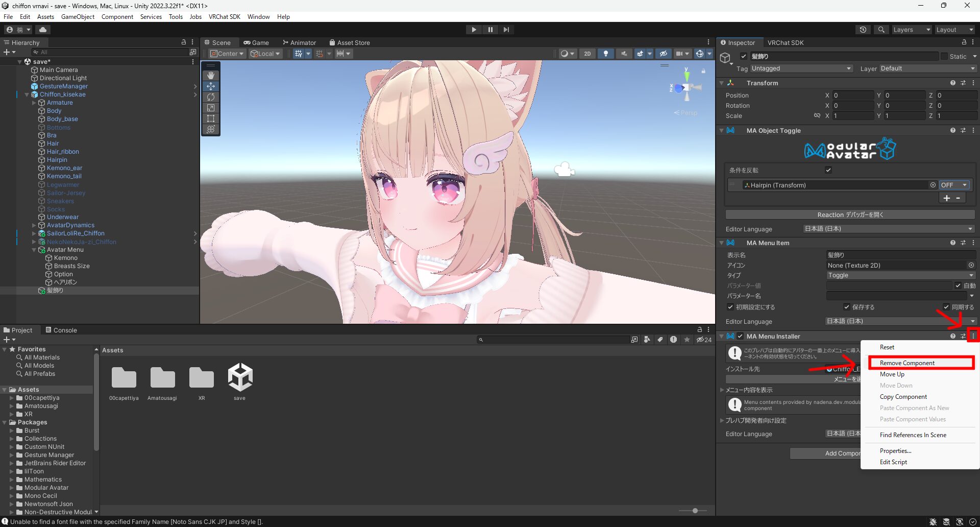Click the plus button to add a toggle condition

tap(947, 198)
